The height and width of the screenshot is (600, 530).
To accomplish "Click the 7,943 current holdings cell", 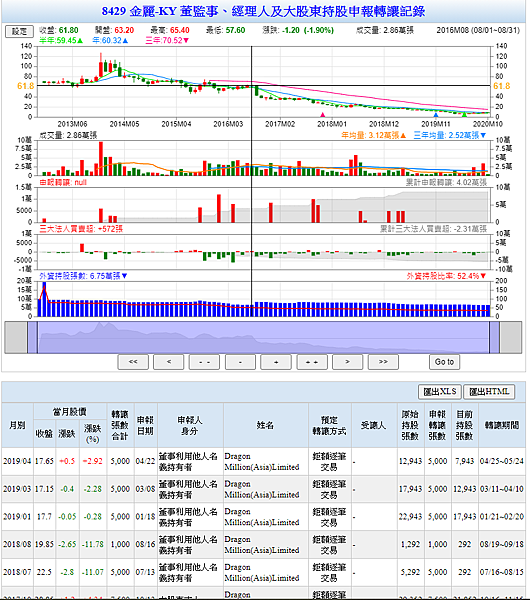I will (x=465, y=461).
